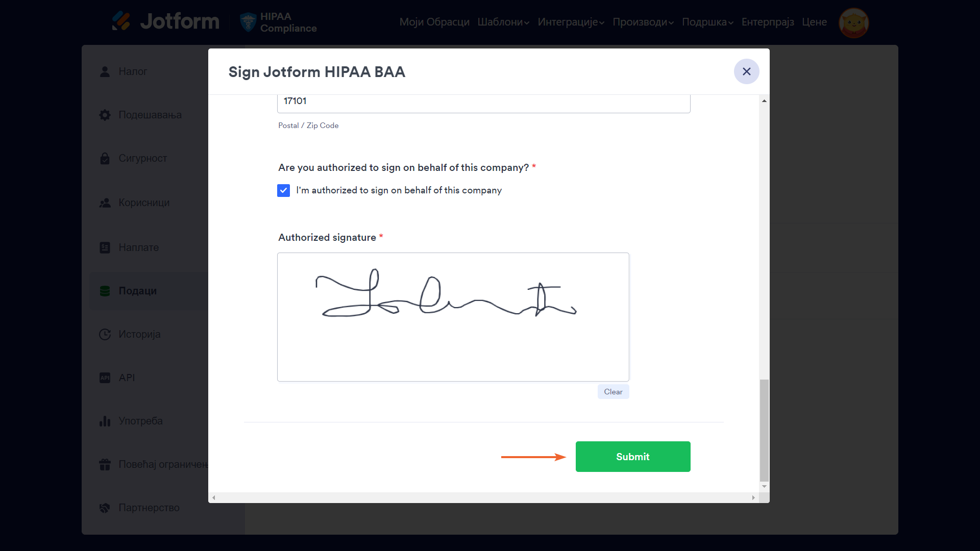980x551 pixels.
Task: Uncheck authorized to sign on behalf checkbox
Action: 284,190
